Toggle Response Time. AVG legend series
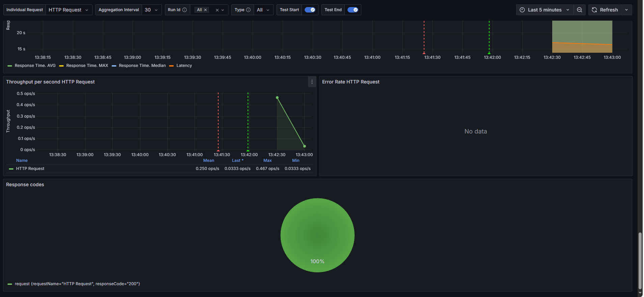Image resolution: width=644 pixels, height=297 pixels. pyautogui.click(x=35, y=66)
